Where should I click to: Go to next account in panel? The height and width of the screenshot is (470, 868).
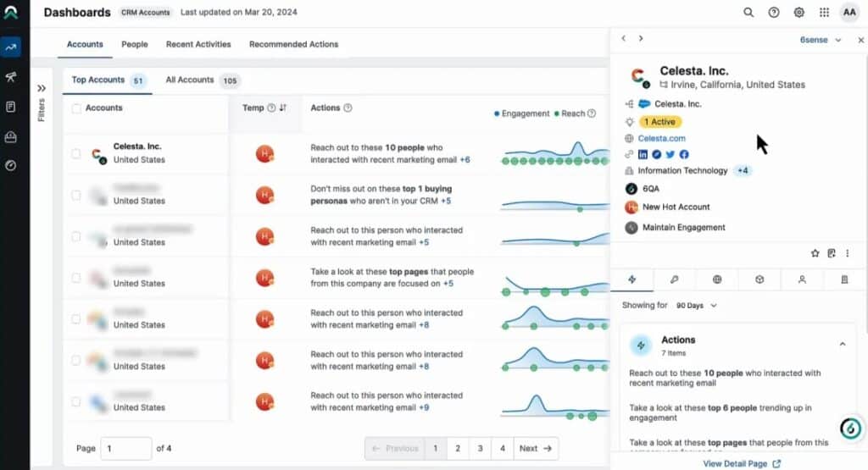pos(641,39)
